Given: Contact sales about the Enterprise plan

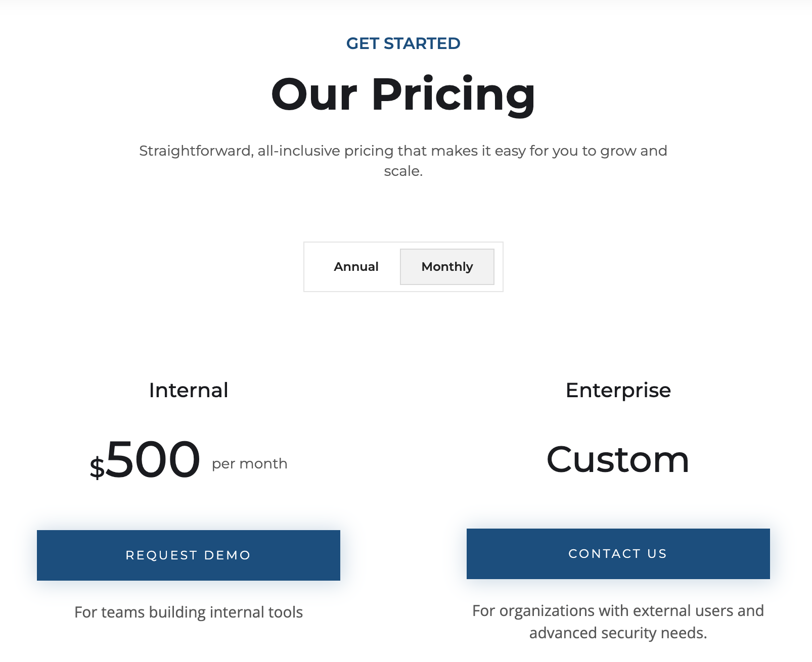Looking at the screenshot, I should click(618, 554).
